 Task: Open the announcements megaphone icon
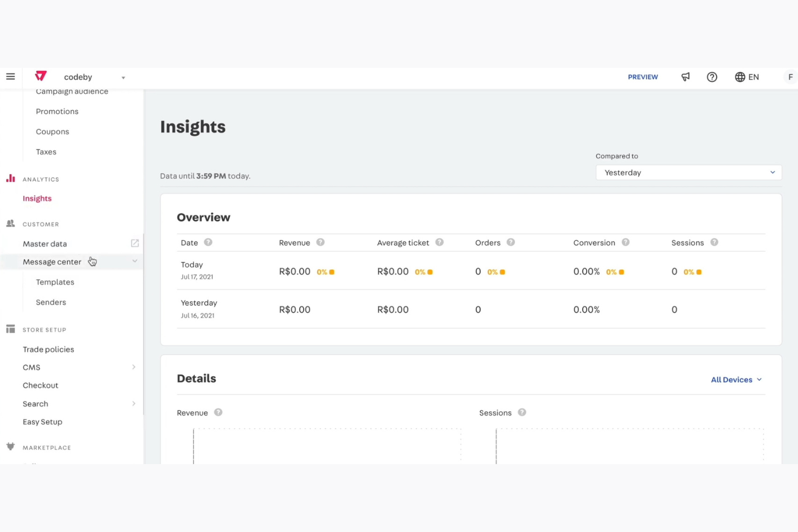pyautogui.click(x=685, y=77)
